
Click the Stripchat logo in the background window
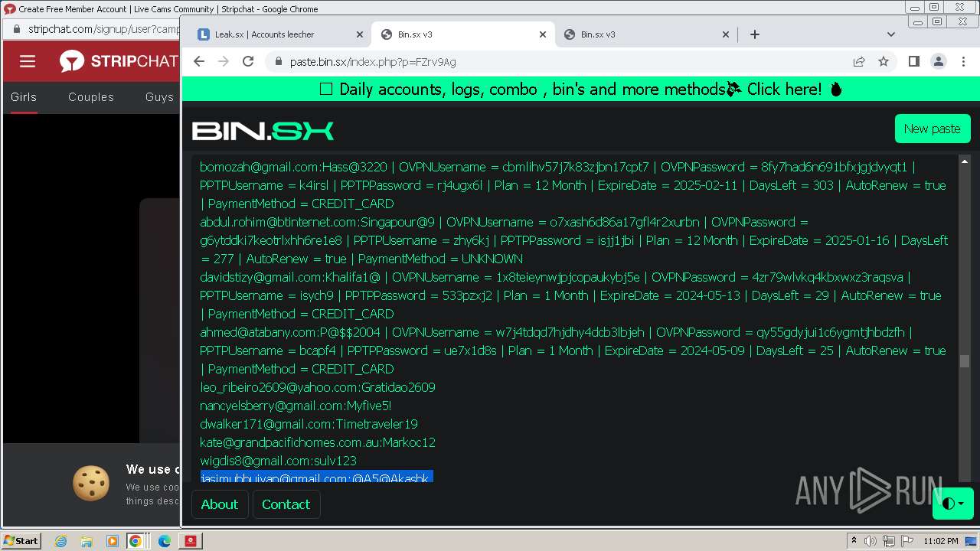tap(119, 61)
